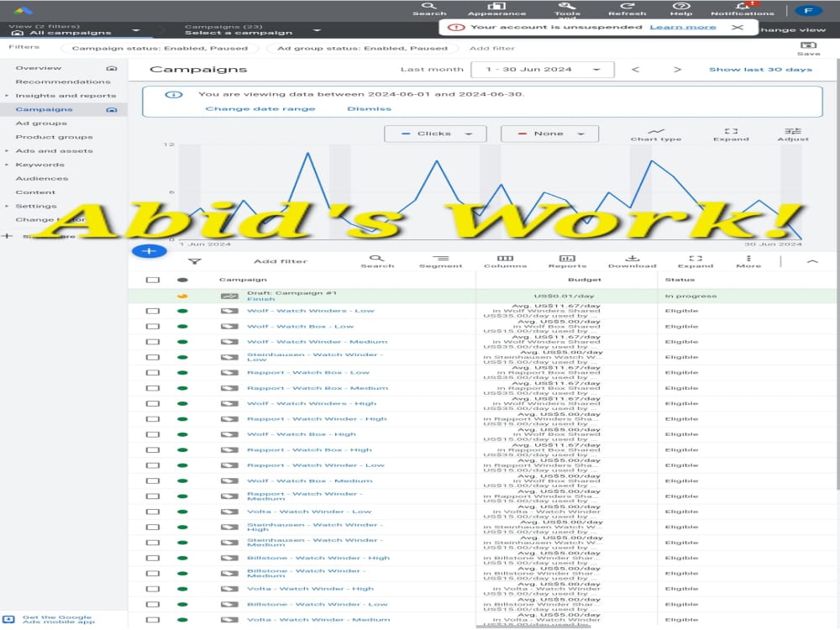Close the account unsuspended notification

click(x=738, y=28)
